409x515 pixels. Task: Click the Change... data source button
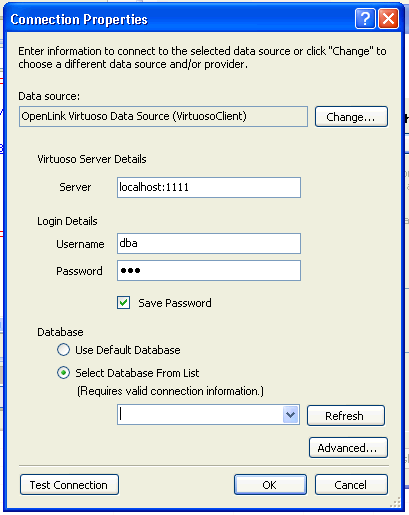point(351,117)
